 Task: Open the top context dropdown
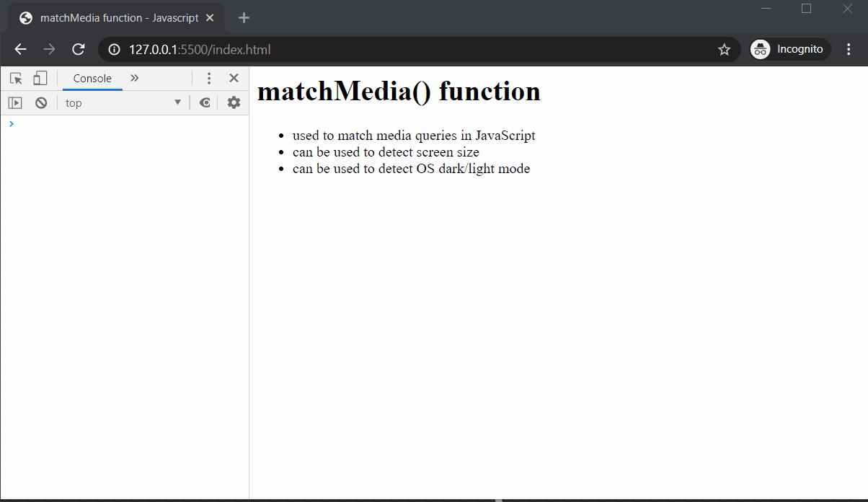tap(123, 102)
